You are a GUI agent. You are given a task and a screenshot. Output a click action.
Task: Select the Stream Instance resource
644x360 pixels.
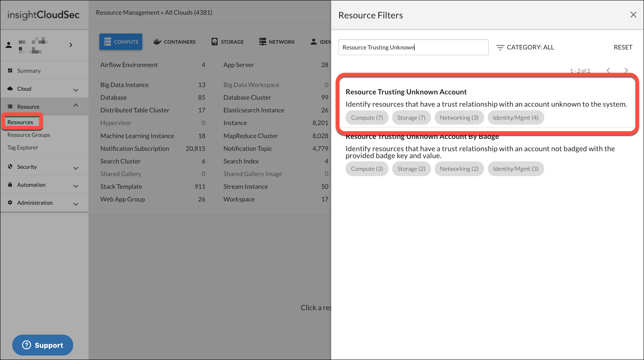click(276, 186)
